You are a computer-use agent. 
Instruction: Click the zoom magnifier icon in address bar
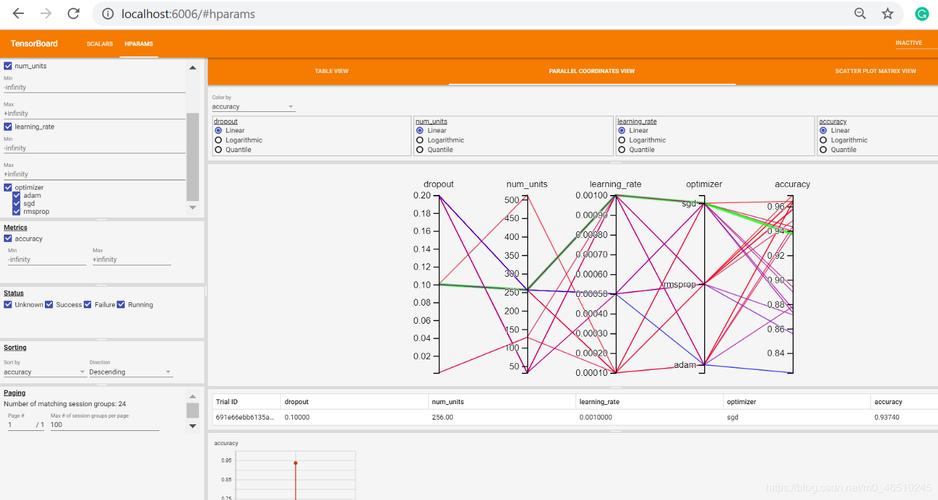pos(860,13)
